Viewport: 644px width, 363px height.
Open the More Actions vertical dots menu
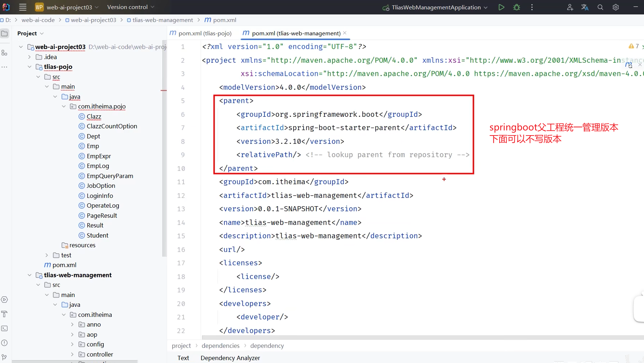click(532, 7)
